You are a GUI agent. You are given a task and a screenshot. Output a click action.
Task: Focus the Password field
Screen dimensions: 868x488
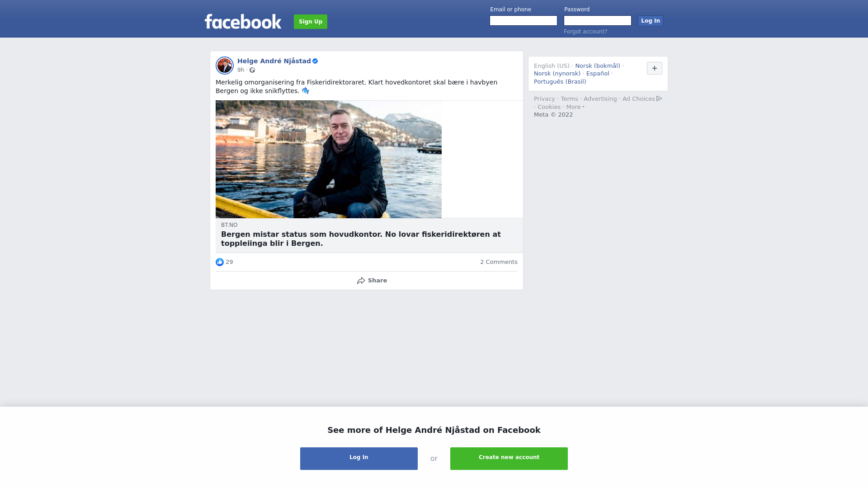[x=598, y=21]
